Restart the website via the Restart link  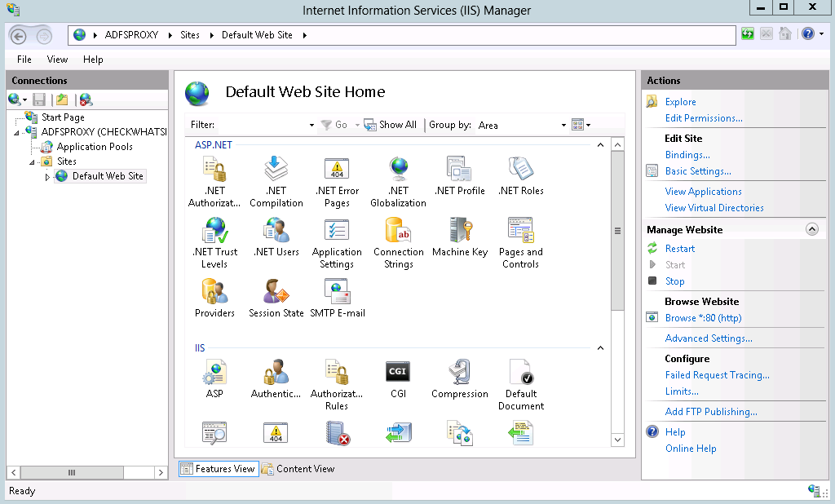pos(679,249)
